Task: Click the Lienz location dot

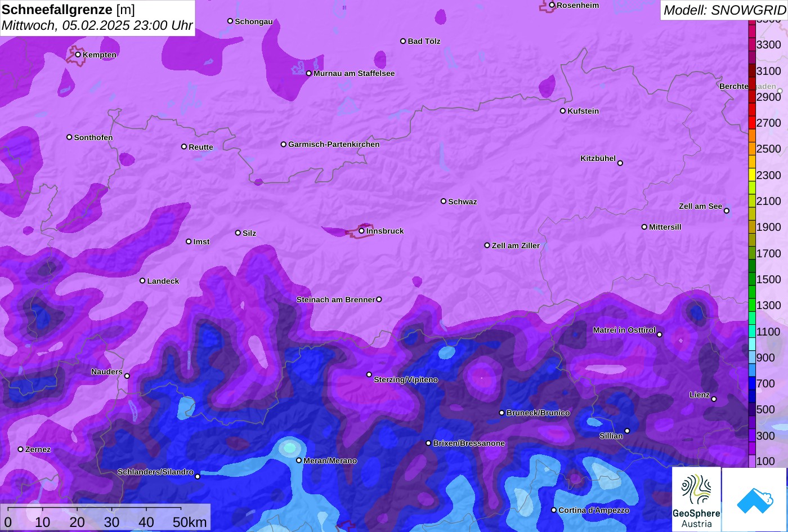Action: click(714, 399)
